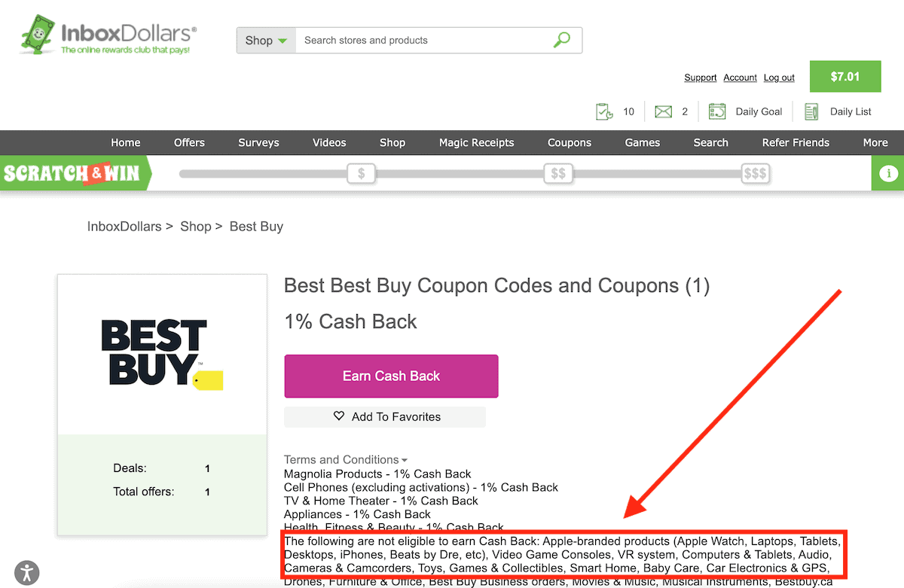904x588 pixels.
Task: Open the accessibility icon in bottom corner
Action: click(x=27, y=572)
